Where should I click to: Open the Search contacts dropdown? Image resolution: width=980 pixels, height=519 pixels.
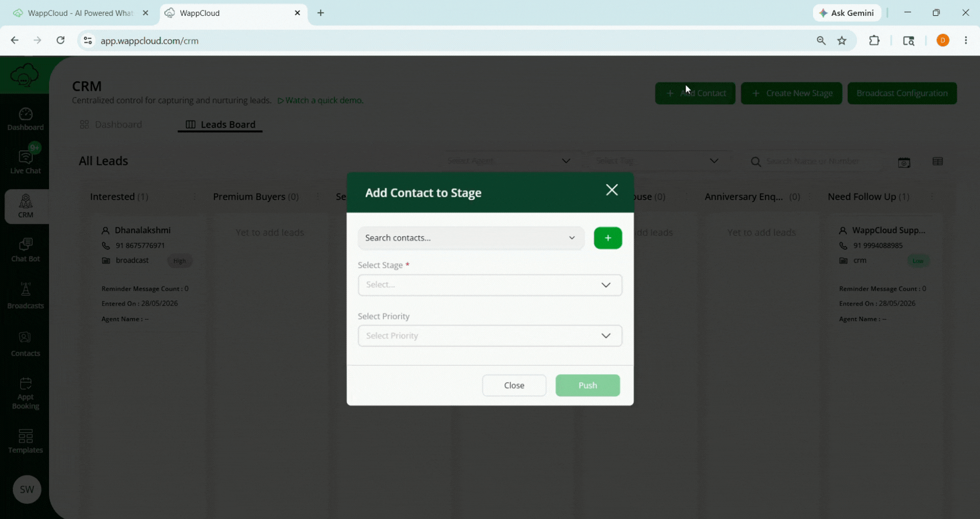(x=471, y=238)
